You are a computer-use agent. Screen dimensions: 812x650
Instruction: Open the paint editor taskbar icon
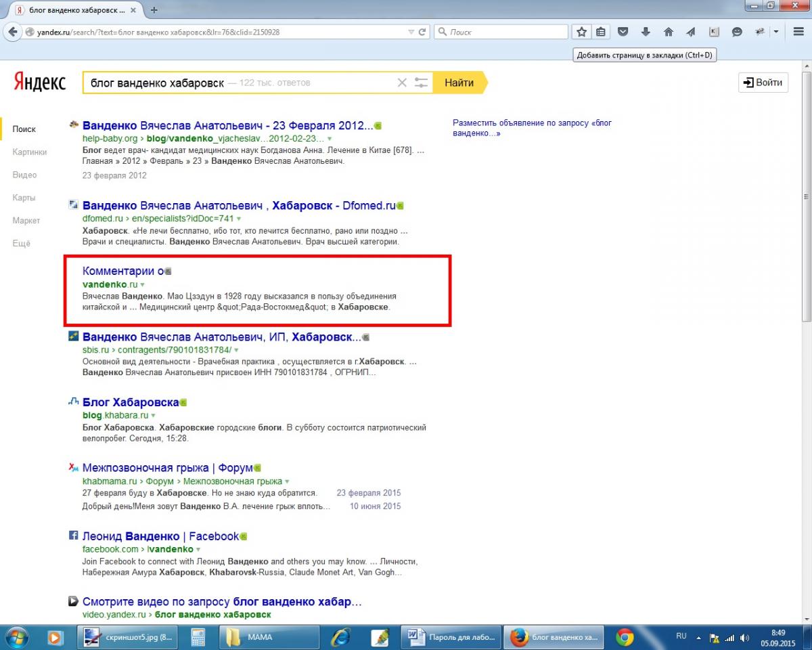(380, 637)
